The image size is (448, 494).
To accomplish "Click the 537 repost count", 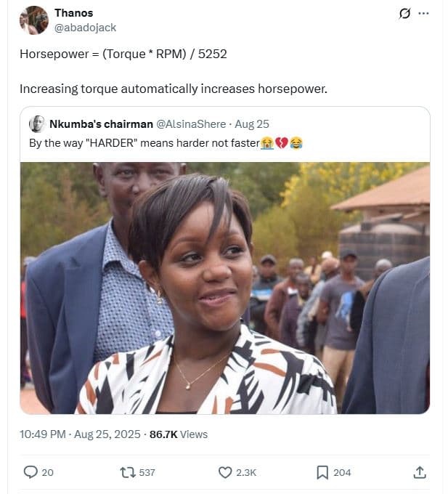I will click(147, 472).
